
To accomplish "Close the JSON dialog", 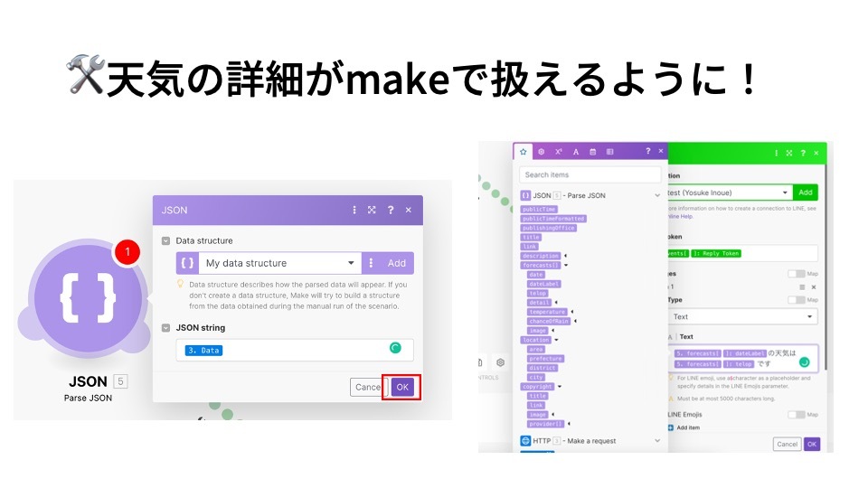I will pyautogui.click(x=409, y=211).
